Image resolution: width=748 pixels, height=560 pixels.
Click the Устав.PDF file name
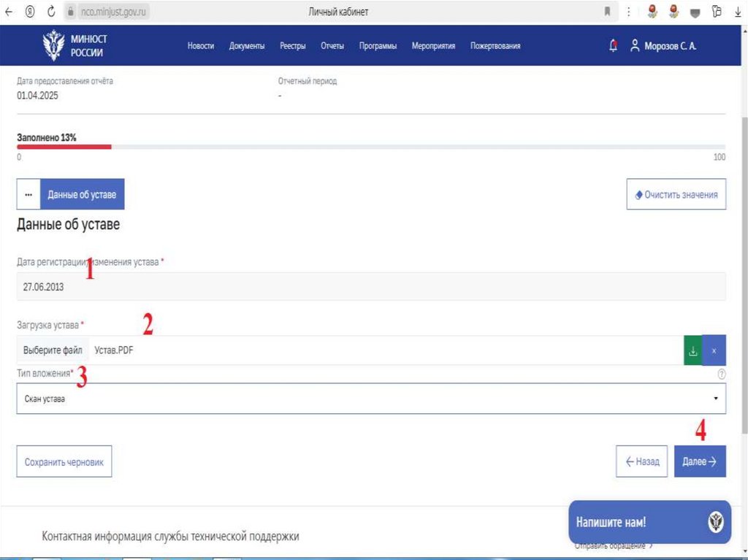pos(113,350)
